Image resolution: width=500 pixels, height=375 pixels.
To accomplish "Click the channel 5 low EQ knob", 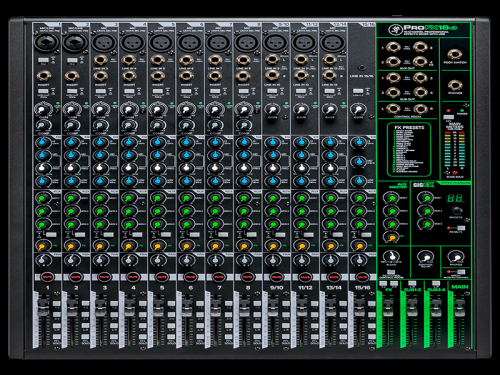I will tap(157, 181).
